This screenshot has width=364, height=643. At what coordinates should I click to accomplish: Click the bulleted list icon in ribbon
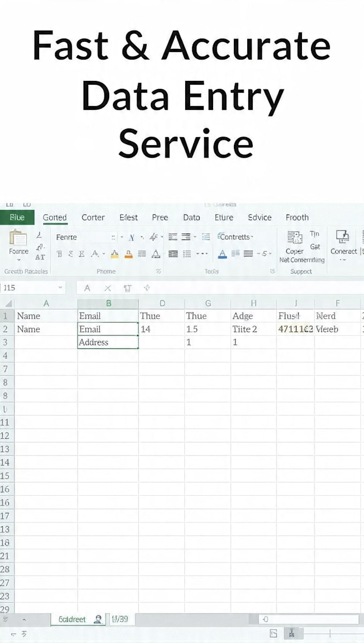pos(187,254)
